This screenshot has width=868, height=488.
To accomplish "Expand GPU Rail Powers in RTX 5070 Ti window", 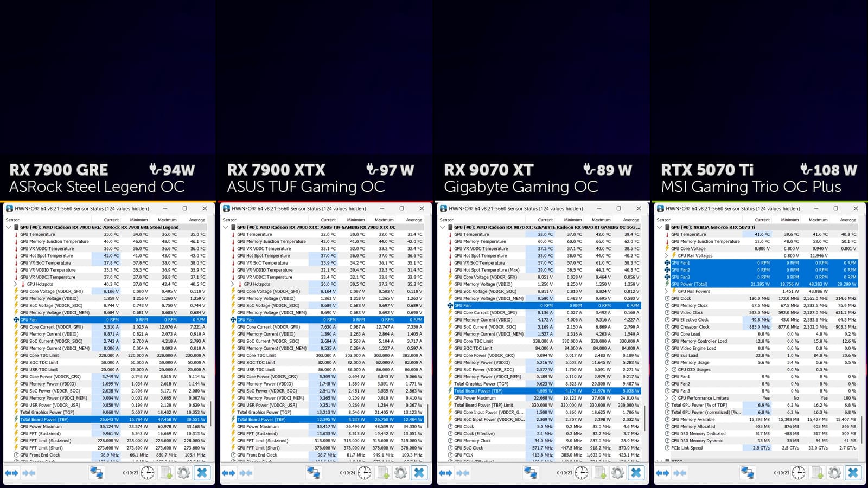I will (x=666, y=291).
